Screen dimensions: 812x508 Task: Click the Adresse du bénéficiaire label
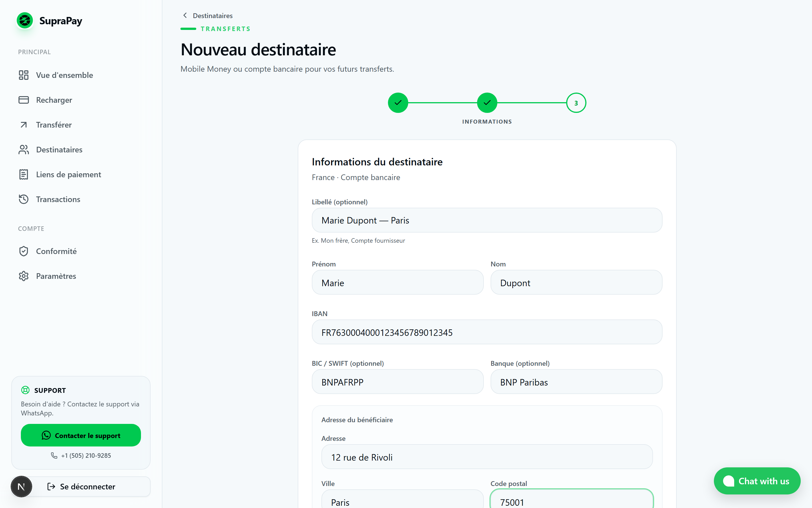point(357,420)
